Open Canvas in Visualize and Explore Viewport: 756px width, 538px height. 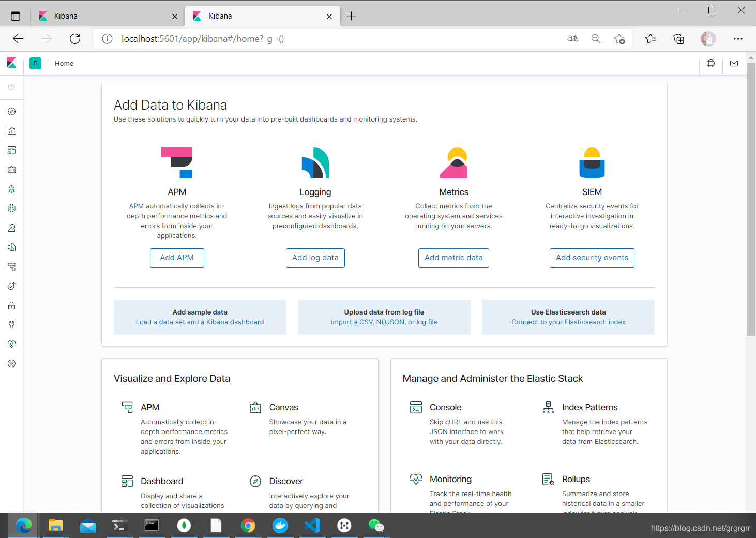[x=283, y=407]
